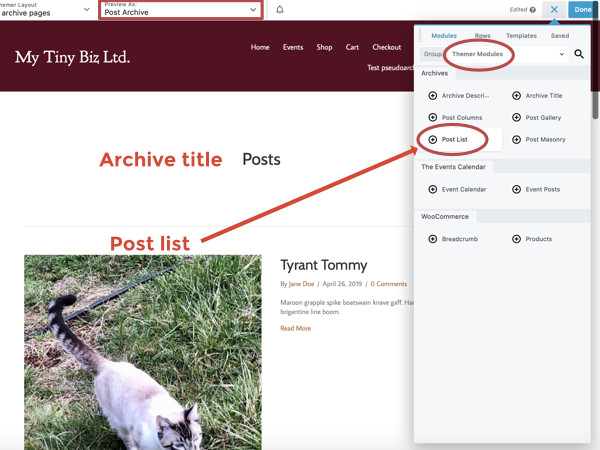This screenshot has height=450, width=600.
Task: Add the Archive Description module
Action: coord(459,96)
